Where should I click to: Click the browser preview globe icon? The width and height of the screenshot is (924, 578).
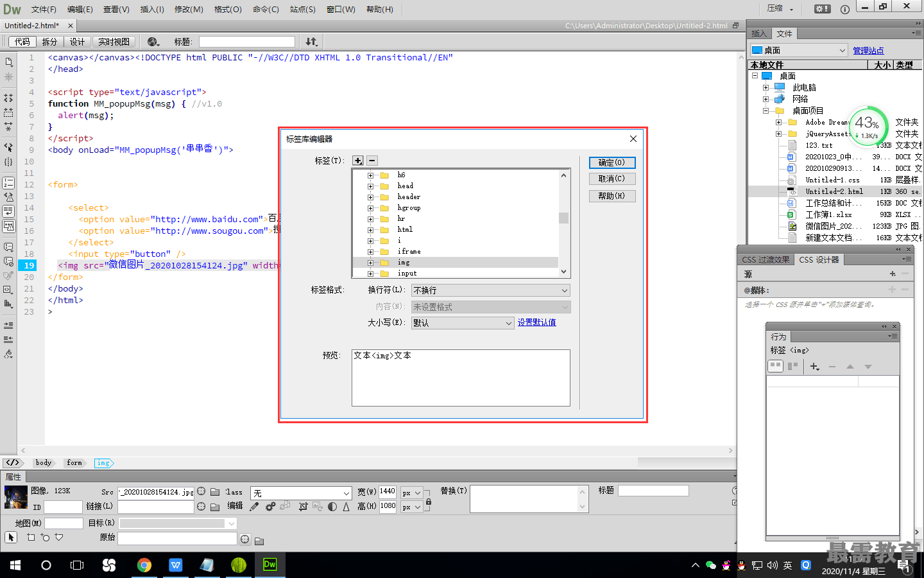[x=153, y=42]
